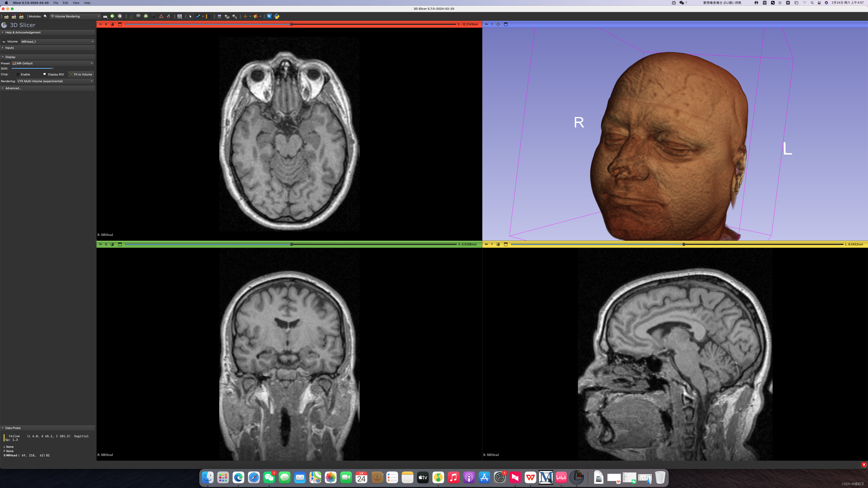
Task: Expand Help & Acknowledgement section
Action: 47,32
